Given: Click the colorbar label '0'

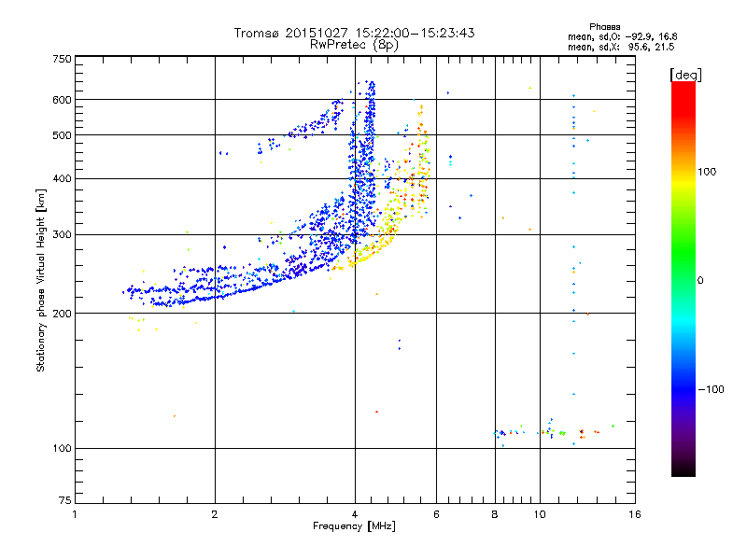Looking at the screenshot, I should pos(700,281).
